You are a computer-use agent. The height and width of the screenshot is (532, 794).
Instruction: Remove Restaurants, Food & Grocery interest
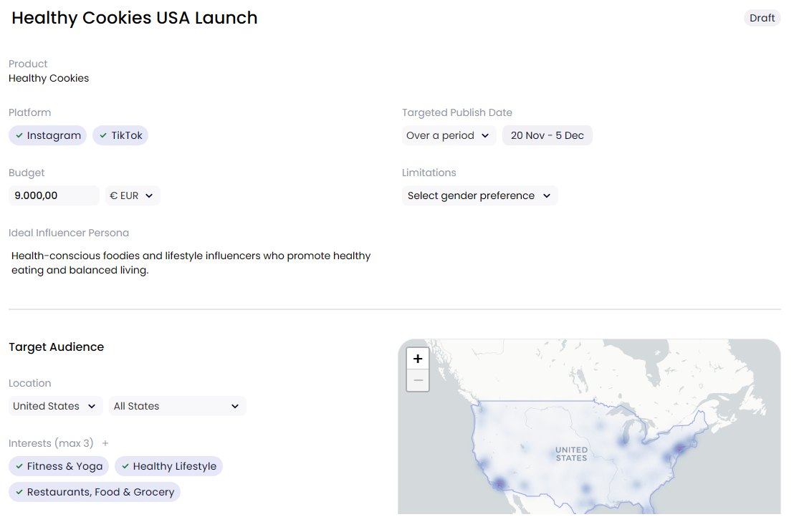tap(94, 492)
